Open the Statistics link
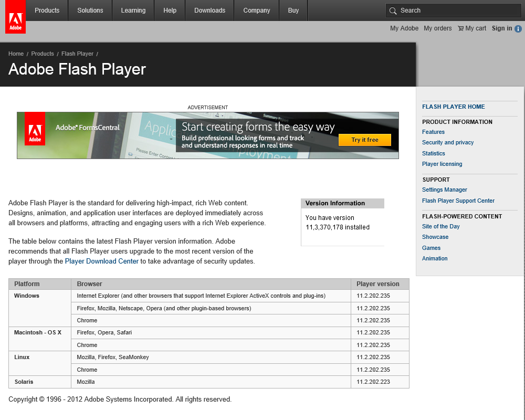This screenshot has width=525, height=420. click(434, 153)
